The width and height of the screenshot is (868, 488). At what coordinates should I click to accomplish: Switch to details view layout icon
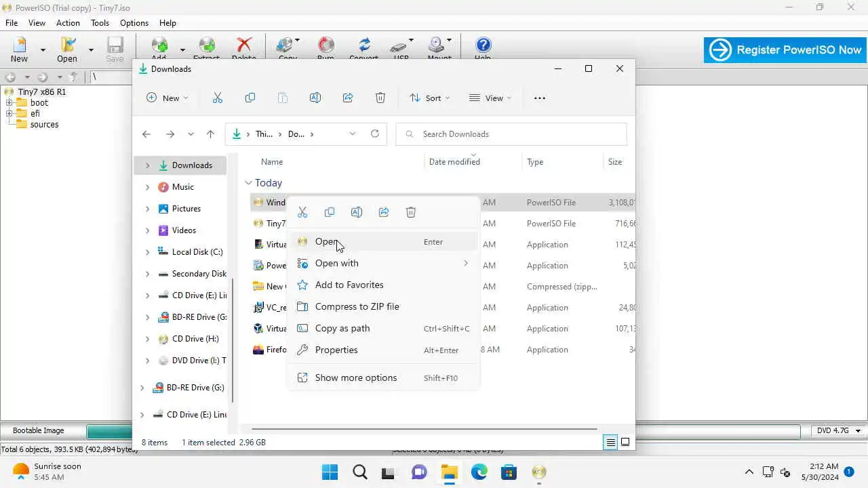click(610, 442)
